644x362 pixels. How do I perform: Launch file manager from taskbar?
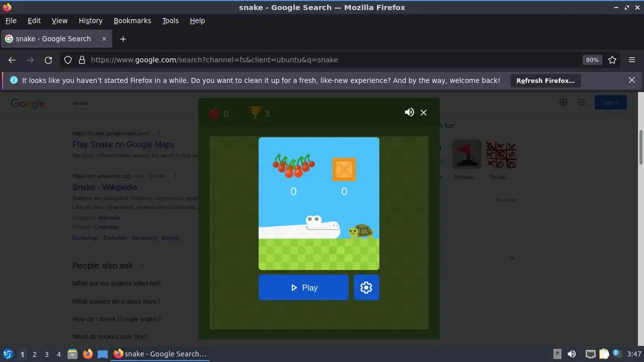tap(72, 354)
